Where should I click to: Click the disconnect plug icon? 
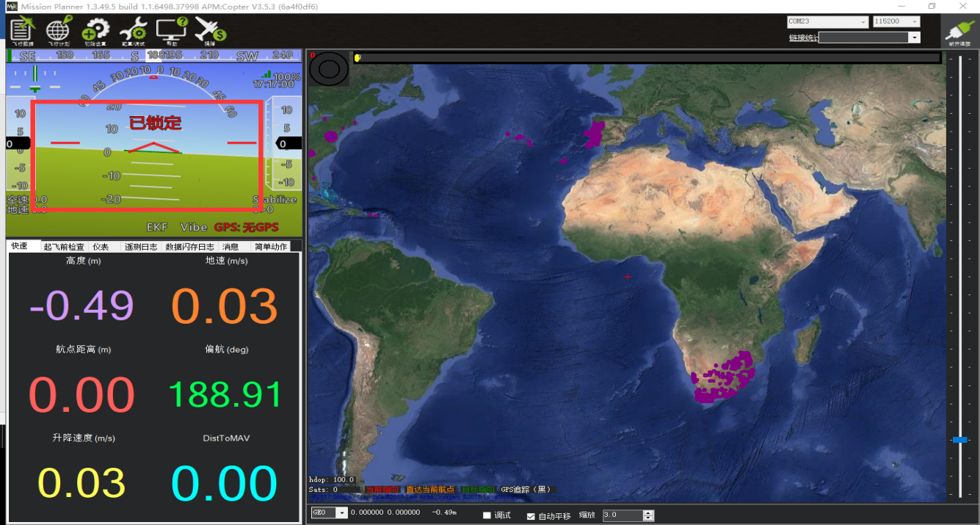pyautogui.click(x=959, y=32)
